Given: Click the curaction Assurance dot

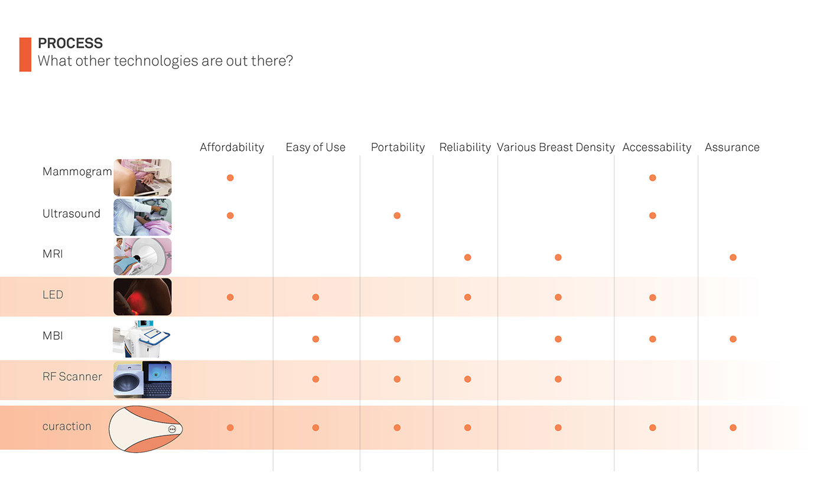Looking at the screenshot, I should point(733,428).
